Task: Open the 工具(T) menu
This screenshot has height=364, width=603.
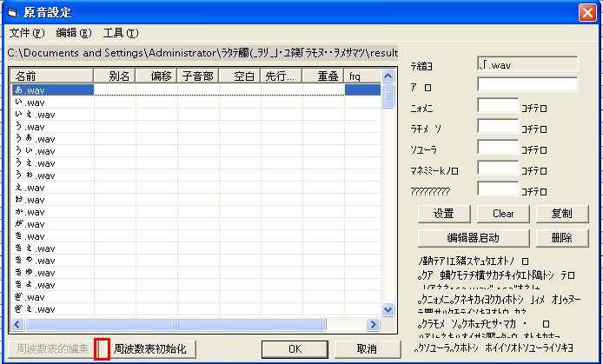Action: click(121, 33)
